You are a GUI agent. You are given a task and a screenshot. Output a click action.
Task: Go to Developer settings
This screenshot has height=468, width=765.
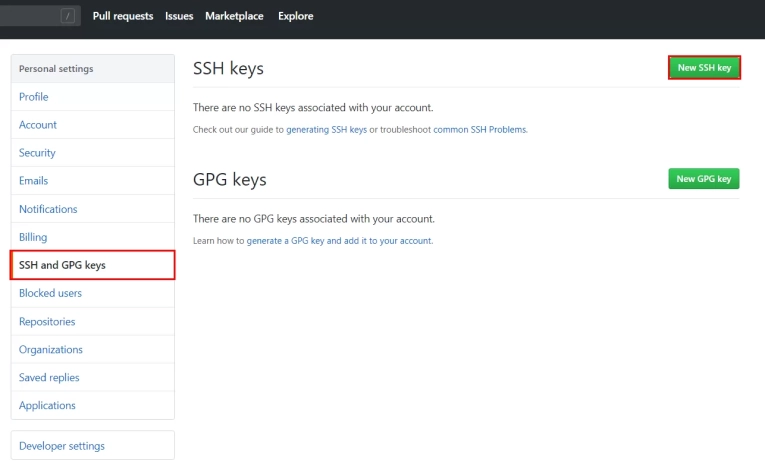click(62, 446)
